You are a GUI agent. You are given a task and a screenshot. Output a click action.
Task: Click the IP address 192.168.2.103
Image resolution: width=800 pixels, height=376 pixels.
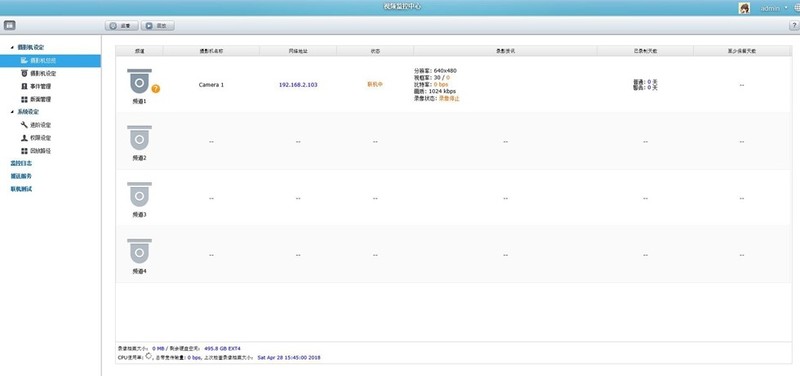point(298,85)
